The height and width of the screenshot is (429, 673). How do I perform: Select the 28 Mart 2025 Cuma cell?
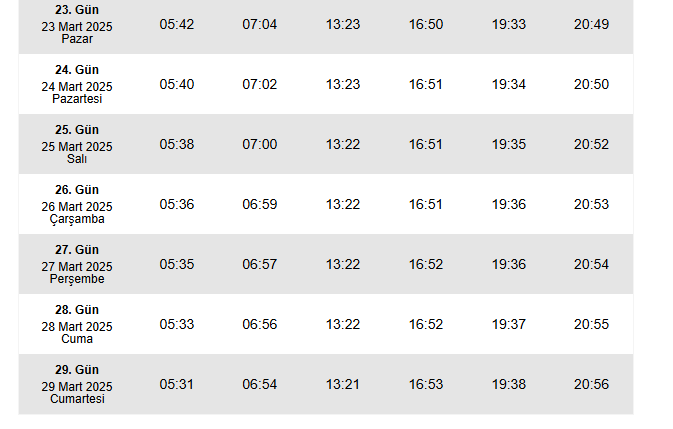pos(77,324)
